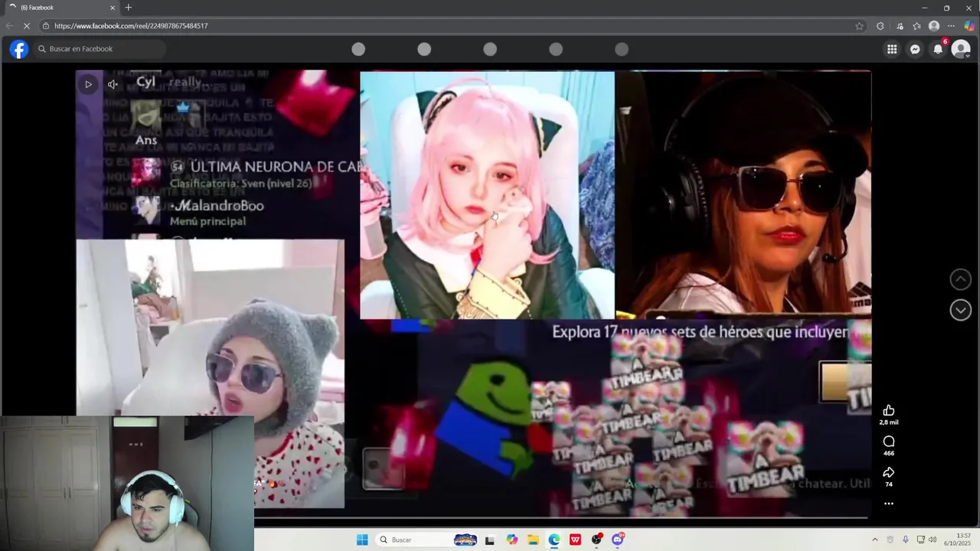The image size is (980, 551).
Task: Open the volume control in tray
Action: pos(933,540)
